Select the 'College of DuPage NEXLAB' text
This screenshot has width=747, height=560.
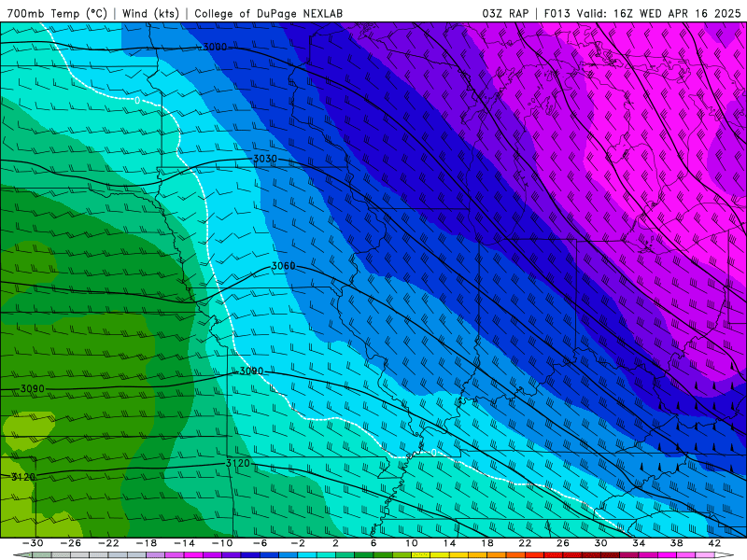tap(268, 13)
